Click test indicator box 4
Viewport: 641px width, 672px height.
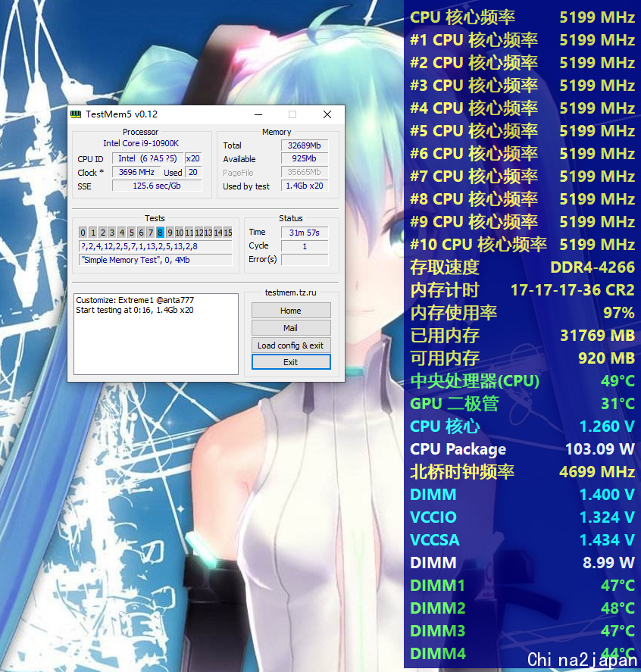(x=122, y=233)
